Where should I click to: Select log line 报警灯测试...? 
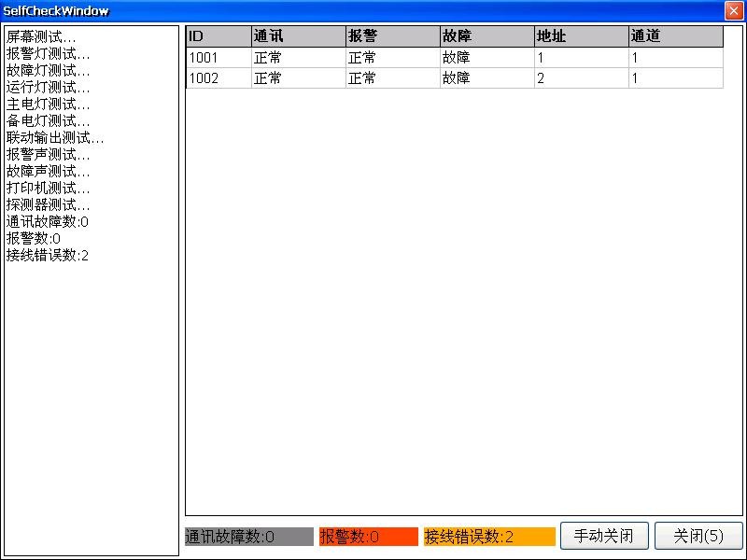pos(48,54)
